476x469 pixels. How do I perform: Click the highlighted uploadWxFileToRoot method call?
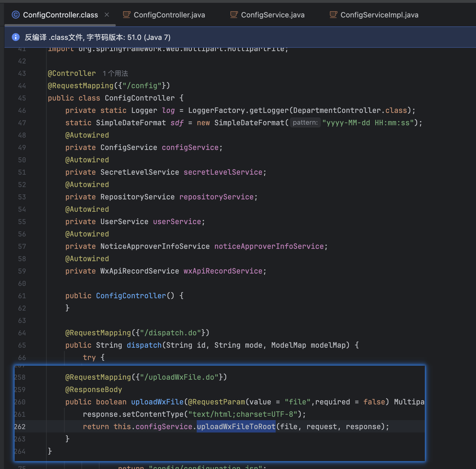(x=236, y=427)
